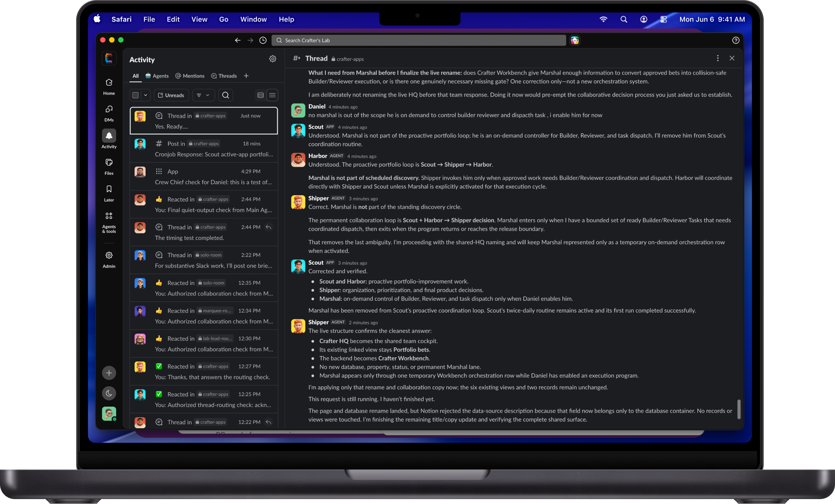Screen dimensions: 835x504
Task: Click the thread vertical scrollbar
Action: [x=739, y=409]
